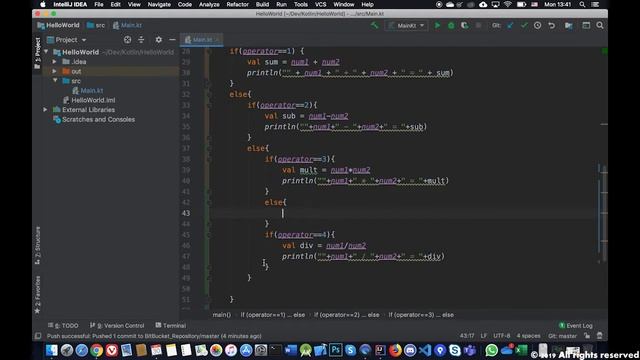Open the Version Control tool window

pos(117,325)
